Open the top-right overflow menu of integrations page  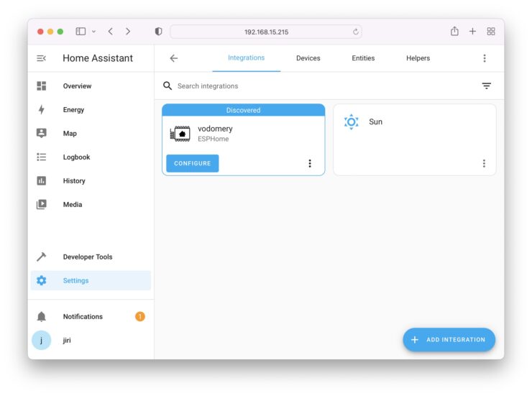tap(485, 58)
